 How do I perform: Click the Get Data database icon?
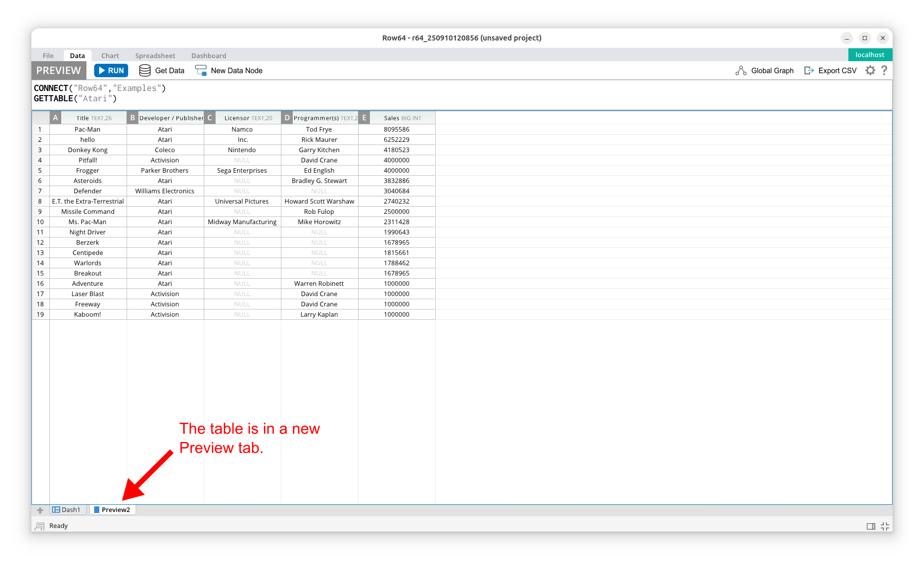[145, 70]
